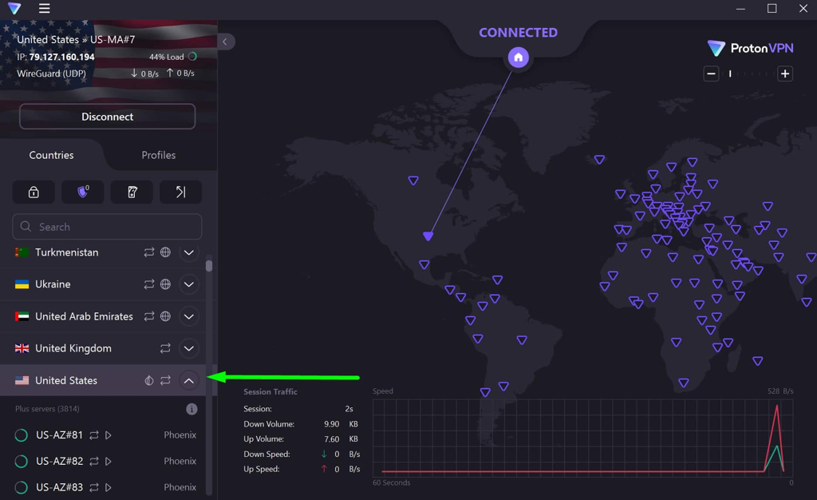Toggle the Secure Core lock icon

[x=33, y=192]
